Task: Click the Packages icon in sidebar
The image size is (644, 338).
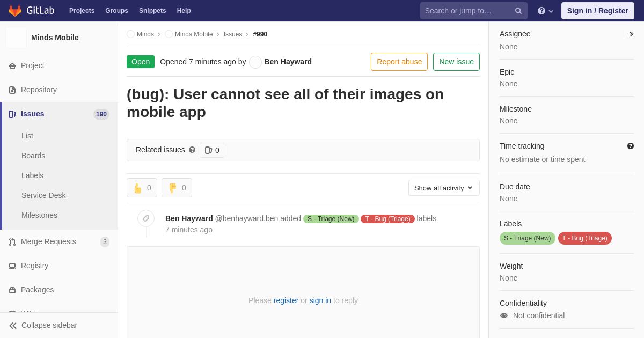Action: pyautogui.click(x=12, y=290)
